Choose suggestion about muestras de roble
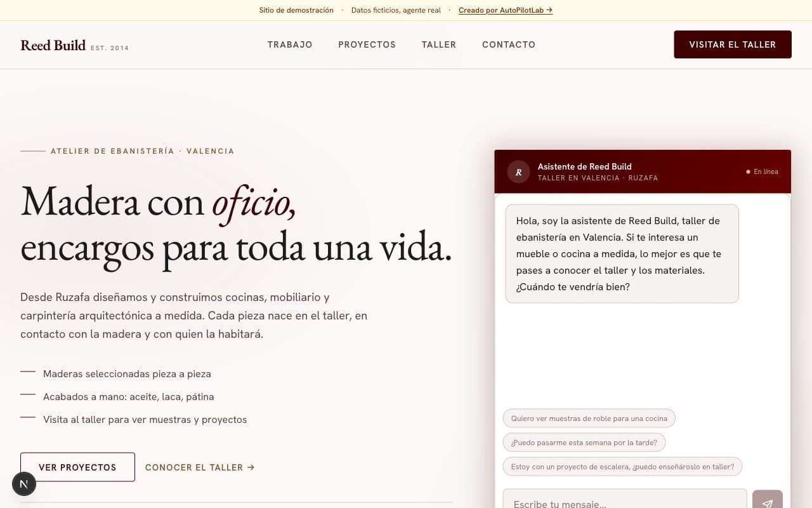812x508 pixels. [x=589, y=418]
